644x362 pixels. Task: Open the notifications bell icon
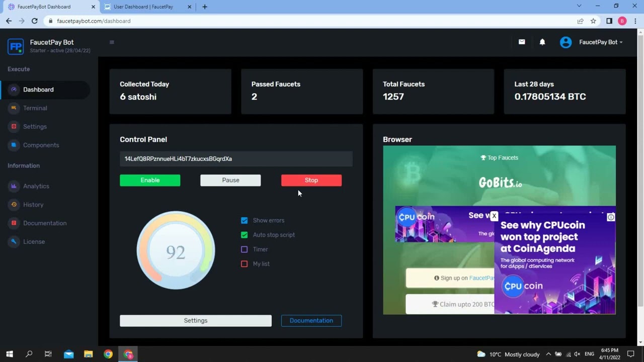(x=542, y=42)
